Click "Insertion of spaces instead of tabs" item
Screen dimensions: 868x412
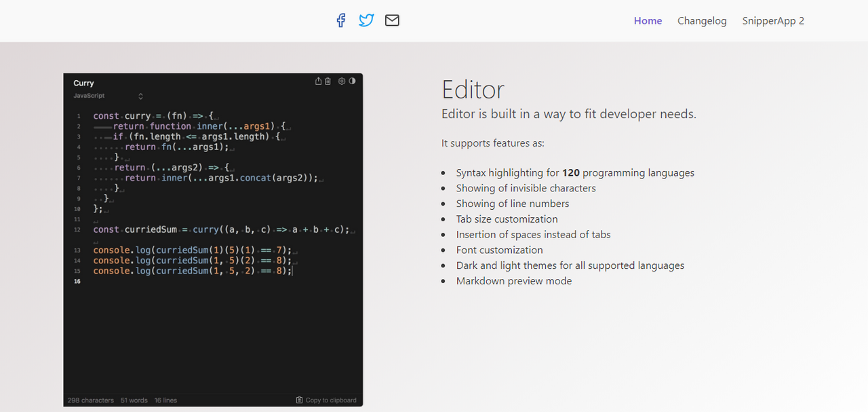(x=533, y=235)
